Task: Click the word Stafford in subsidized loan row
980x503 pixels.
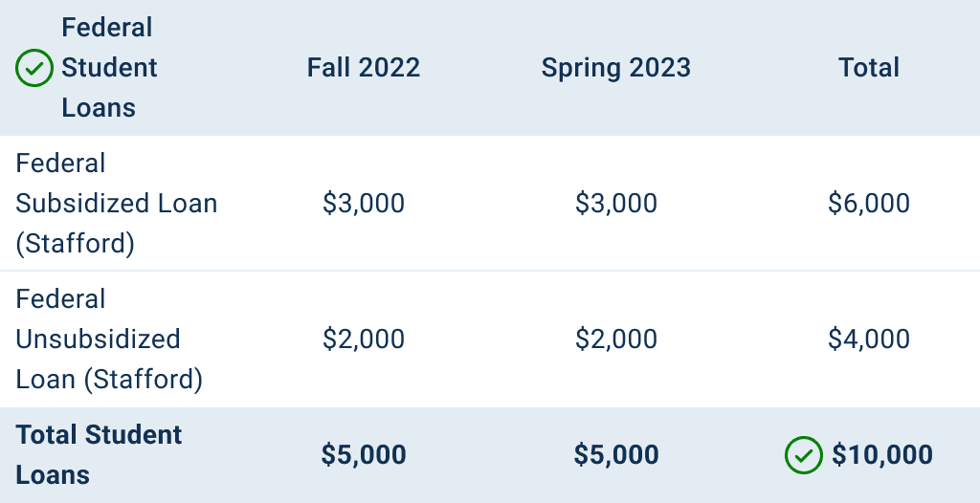Action: pyautogui.click(x=75, y=244)
